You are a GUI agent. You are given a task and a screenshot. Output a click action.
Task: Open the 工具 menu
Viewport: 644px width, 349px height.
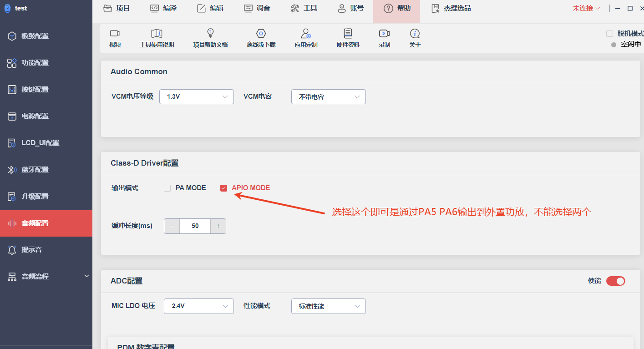click(304, 8)
